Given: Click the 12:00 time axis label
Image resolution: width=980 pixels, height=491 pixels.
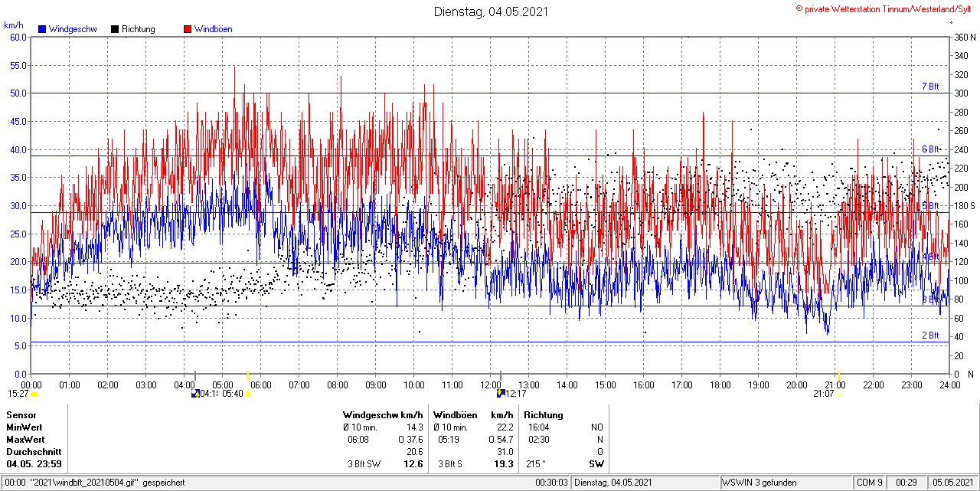Looking at the screenshot, I should pyautogui.click(x=491, y=385).
